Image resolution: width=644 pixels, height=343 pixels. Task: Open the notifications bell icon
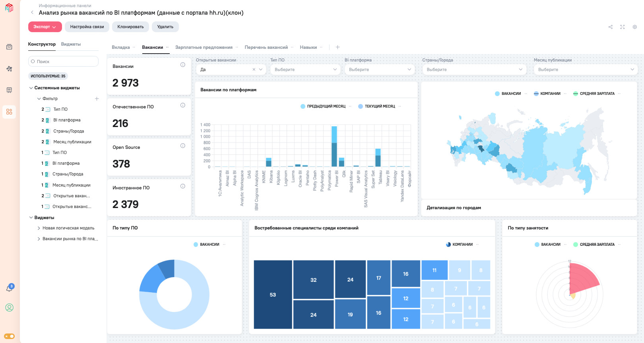tap(9, 289)
